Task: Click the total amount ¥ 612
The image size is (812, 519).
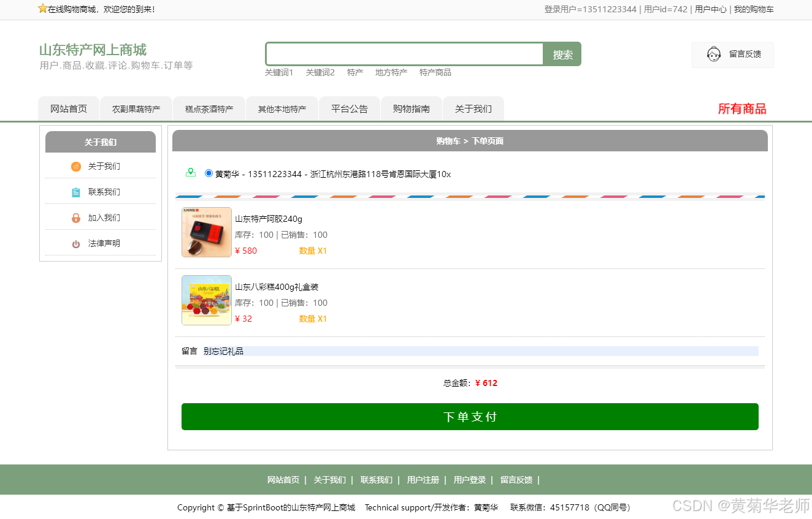Action: point(486,383)
